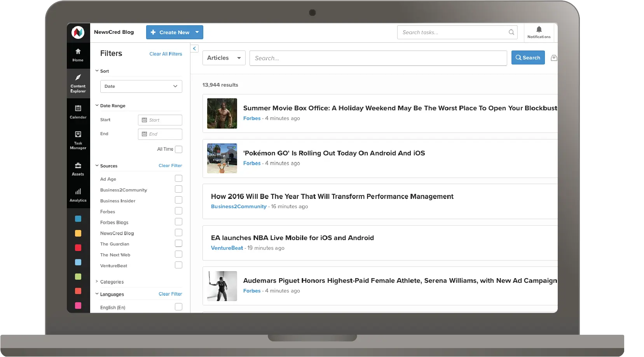Viewport: 644px width, 357px height.
Task: Click the calendar icon in Start field
Action: click(144, 120)
